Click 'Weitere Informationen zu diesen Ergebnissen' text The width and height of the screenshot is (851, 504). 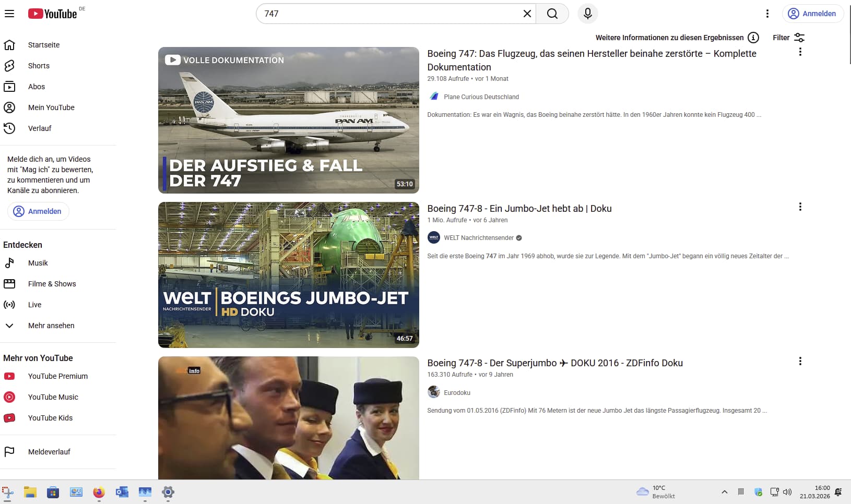coord(669,38)
